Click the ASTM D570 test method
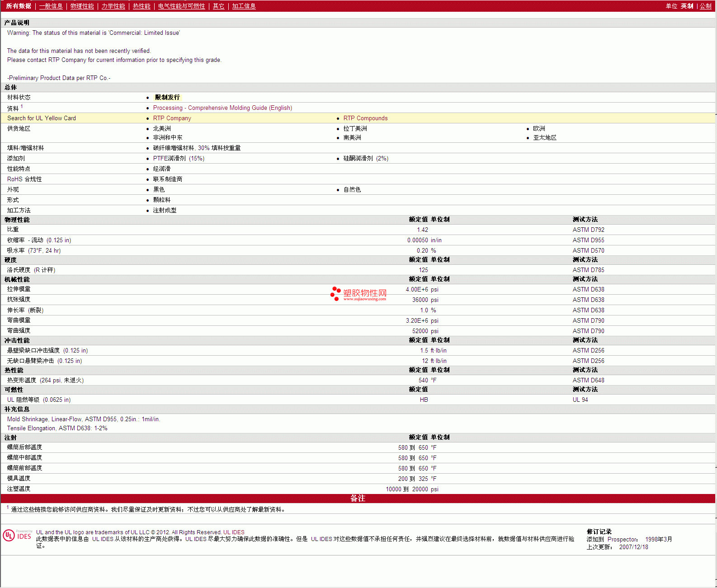The height and width of the screenshot is (588, 717). point(589,251)
